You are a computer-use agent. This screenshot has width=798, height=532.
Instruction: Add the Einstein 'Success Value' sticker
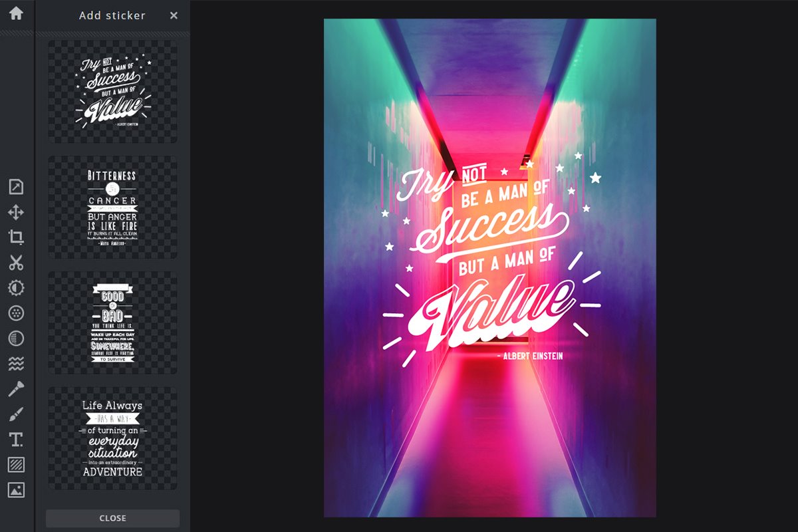pyautogui.click(x=113, y=92)
